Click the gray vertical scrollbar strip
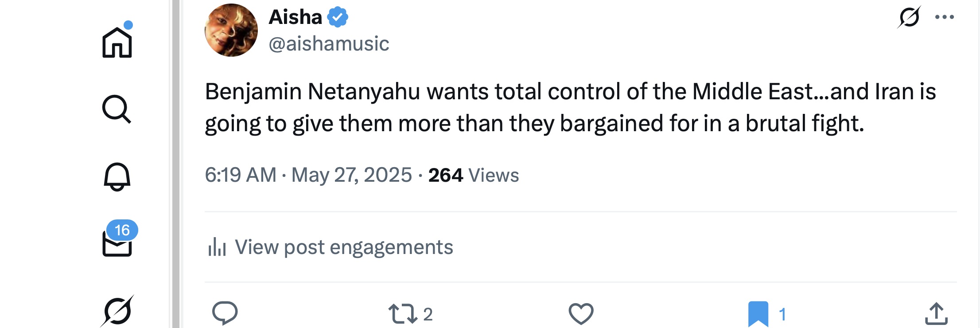The image size is (980, 328). coord(176,164)
